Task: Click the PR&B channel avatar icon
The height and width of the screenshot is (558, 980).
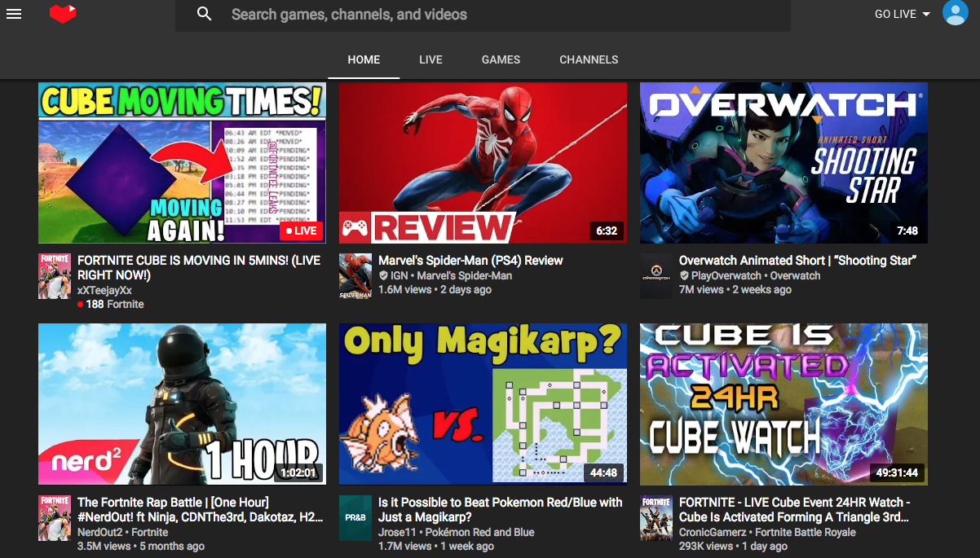Action: [355, 518]
